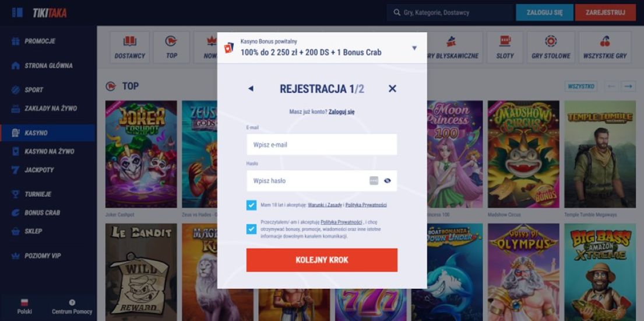The width and height of the screenshot is (644, 321).
Task: Choose the Wszystkie Gry cherry icon
Action: [x=605, y=41]
